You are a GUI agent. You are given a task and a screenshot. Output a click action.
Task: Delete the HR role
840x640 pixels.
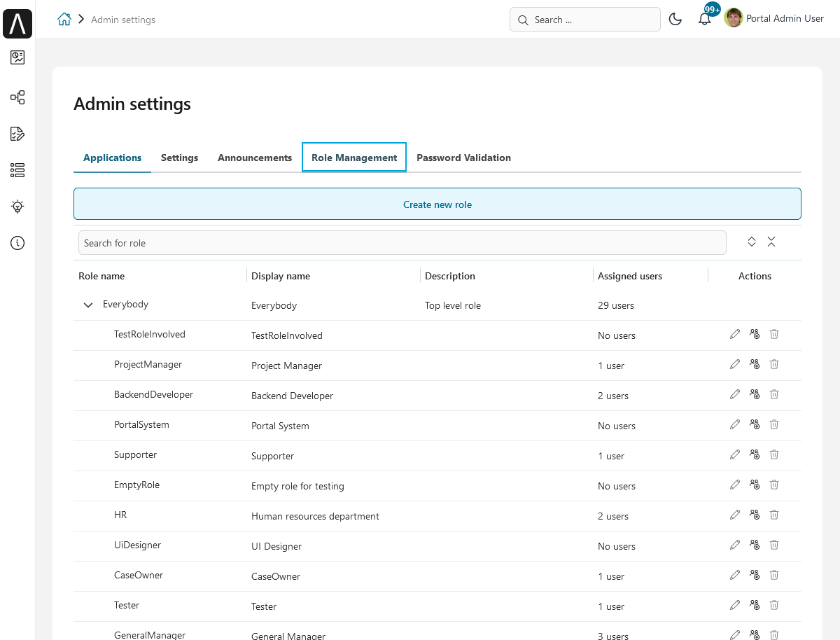coord(774,515)
